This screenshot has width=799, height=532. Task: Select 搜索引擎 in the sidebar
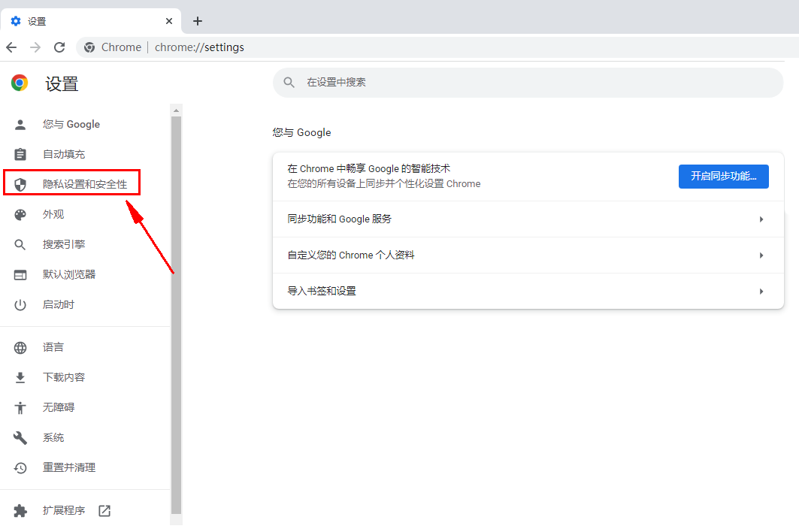[64, 245]
